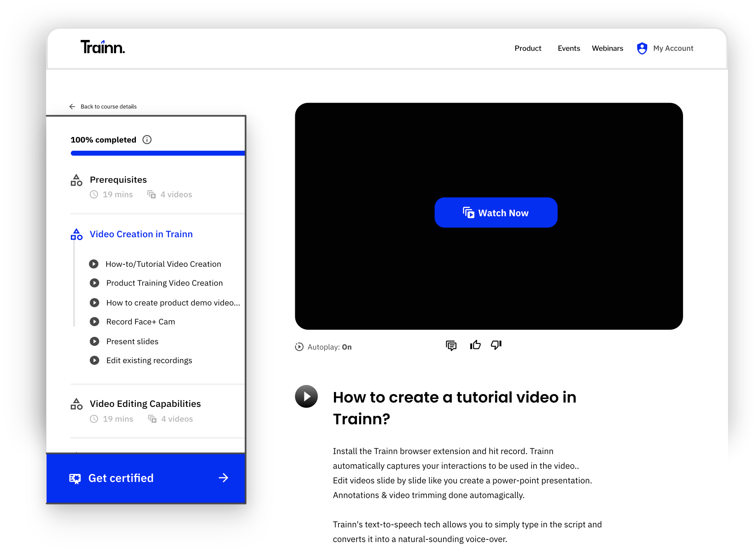
Task: Click the info icon beside 100% completed
Action: click(147, 140)
